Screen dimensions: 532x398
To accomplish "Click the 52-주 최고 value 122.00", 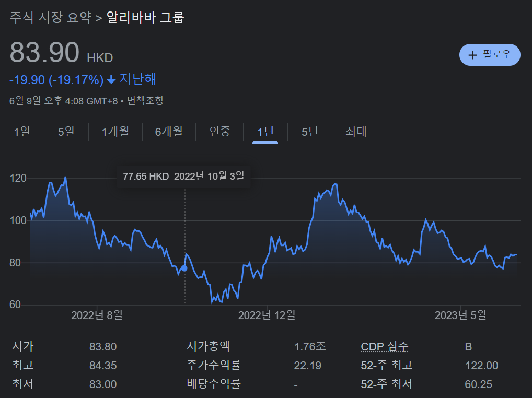I will tap(482, 366).
